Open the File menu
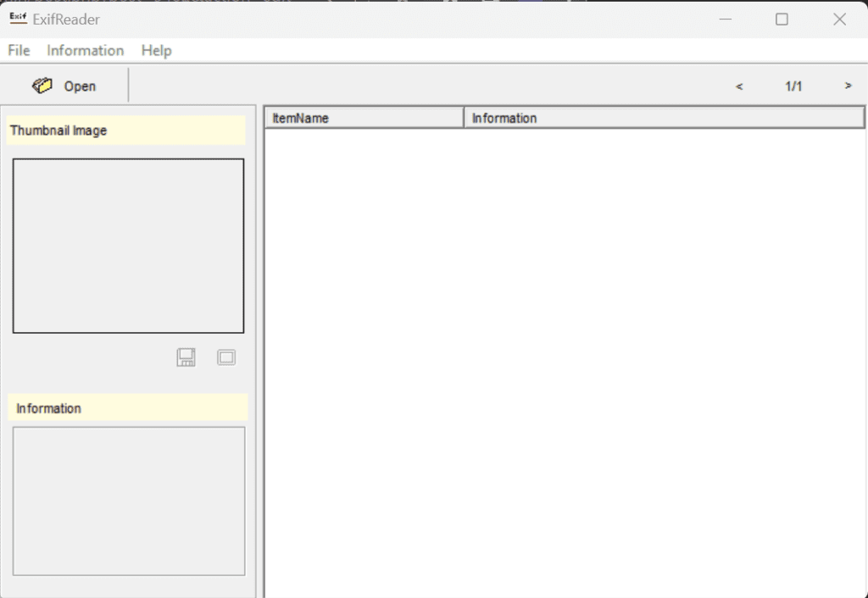The height and width of the screenshot is (598, 868). [19, 51]
